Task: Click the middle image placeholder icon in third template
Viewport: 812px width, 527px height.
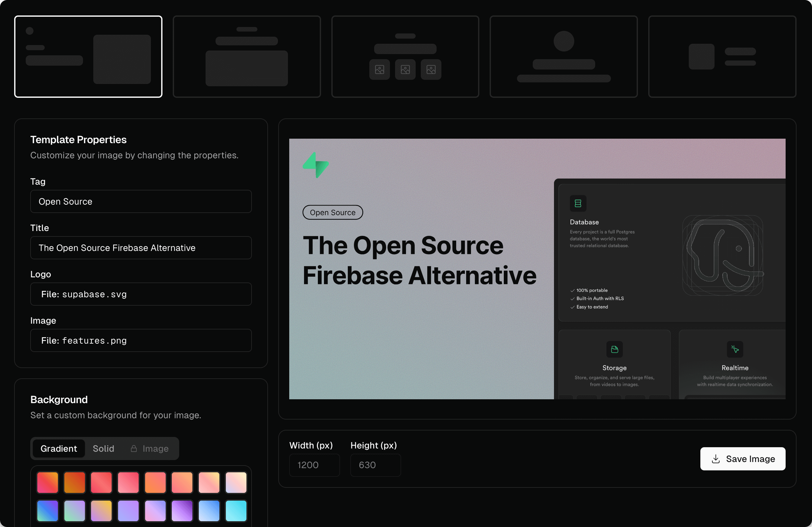Action: (405, 69)
